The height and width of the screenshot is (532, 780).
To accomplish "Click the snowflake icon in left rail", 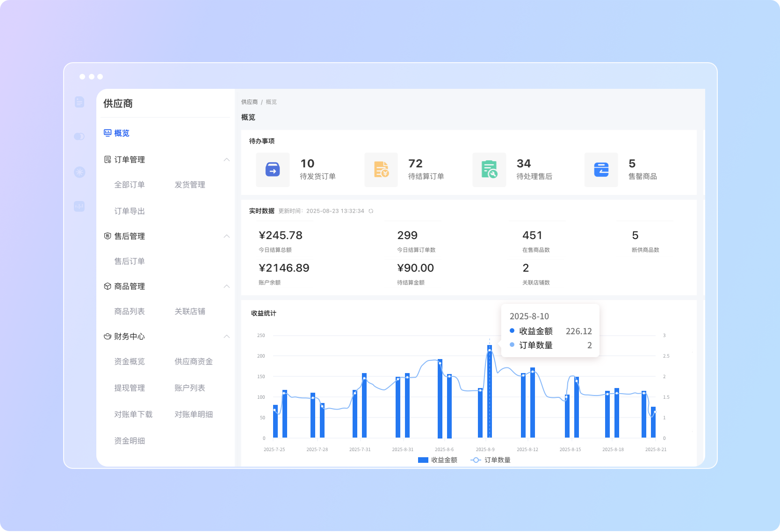I will pos(79,172).
